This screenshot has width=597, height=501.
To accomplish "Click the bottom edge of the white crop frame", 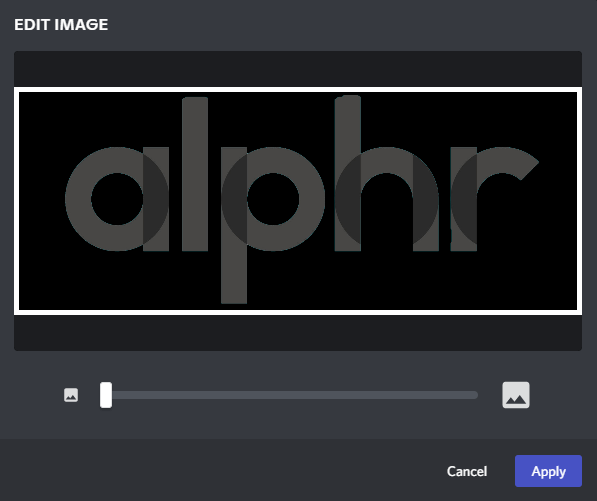I will pyautogui.click(x=298, y=313).
